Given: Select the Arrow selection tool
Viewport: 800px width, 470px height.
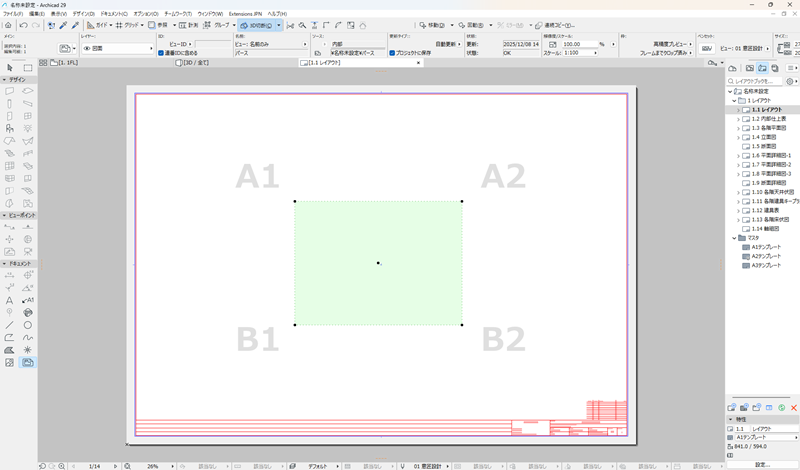Looking at the screenshot, I should [x=9, y=67].
